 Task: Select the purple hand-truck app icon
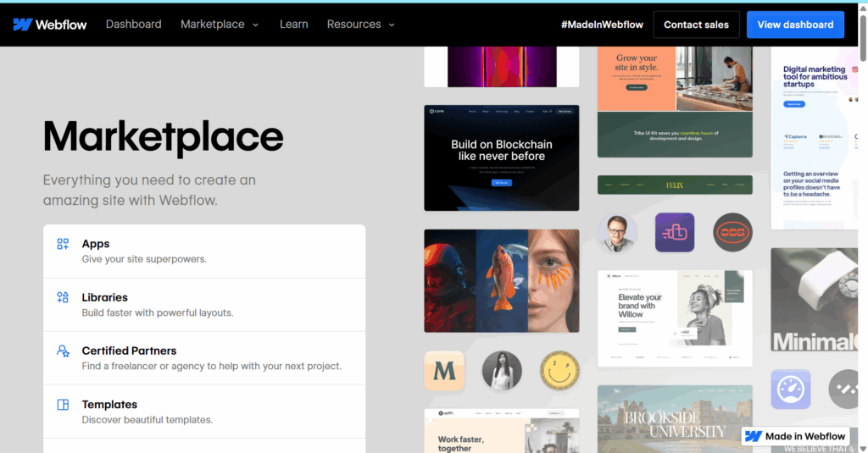pos(675,232)
